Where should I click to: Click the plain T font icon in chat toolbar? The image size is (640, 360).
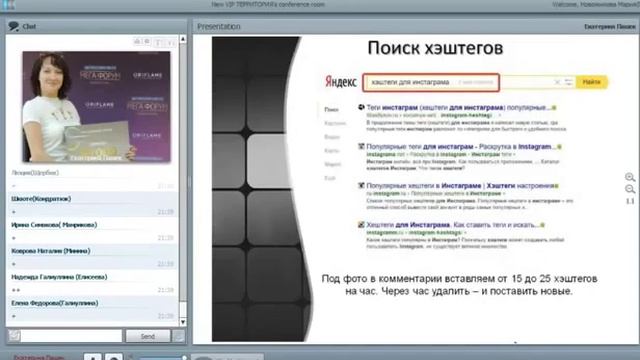coord(158,42)
